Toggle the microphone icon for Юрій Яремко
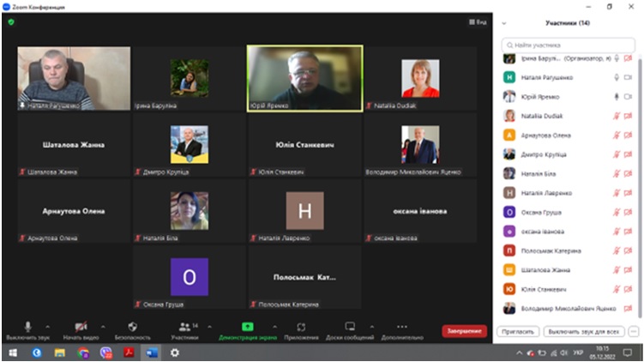The width and height of the screenshot is (644, 362). (x=617, y=97)
